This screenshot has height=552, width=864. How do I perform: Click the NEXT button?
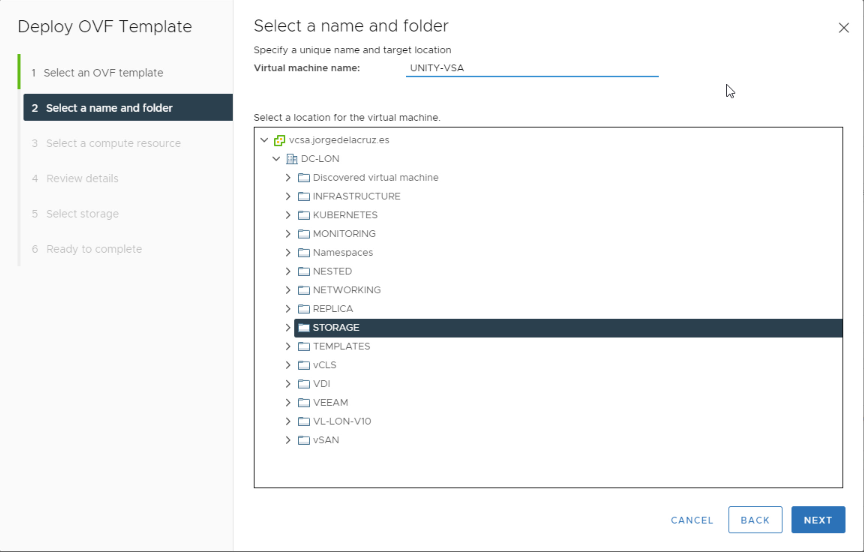click(x=818, y=520)
